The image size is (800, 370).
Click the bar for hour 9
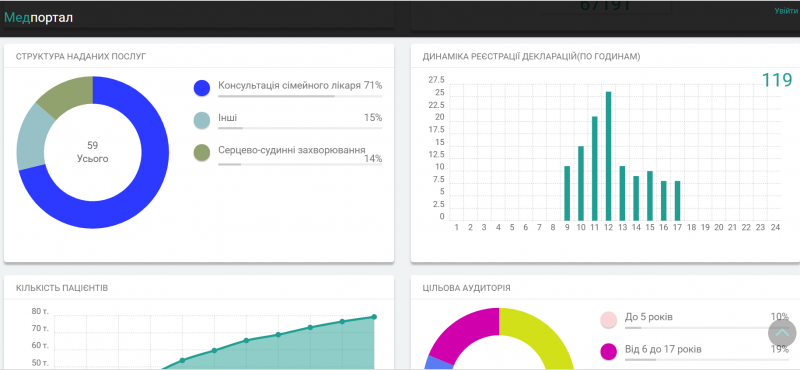pyautogui.click(x=567, y=193)
